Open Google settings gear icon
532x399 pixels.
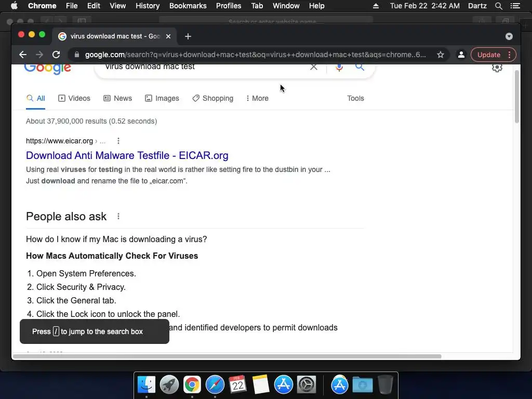point(497,68)
